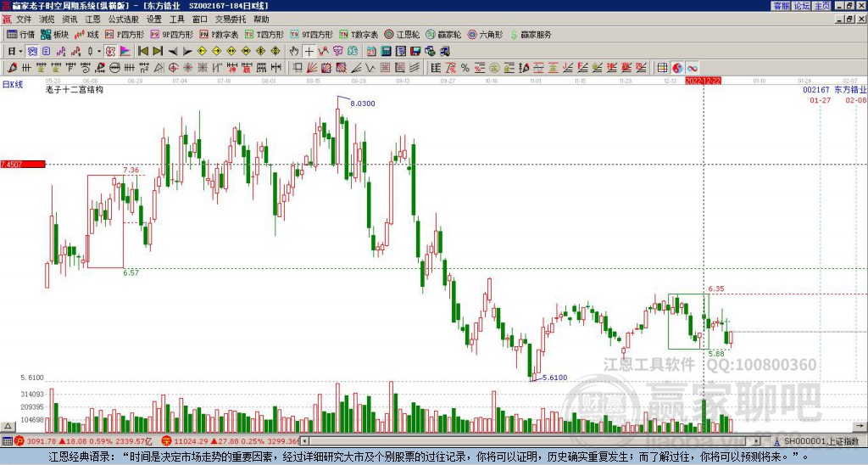This screenshot has width=868, height=465.
Task: Expand the candlestick style dropdown arrow
Action: click(99, 52)
